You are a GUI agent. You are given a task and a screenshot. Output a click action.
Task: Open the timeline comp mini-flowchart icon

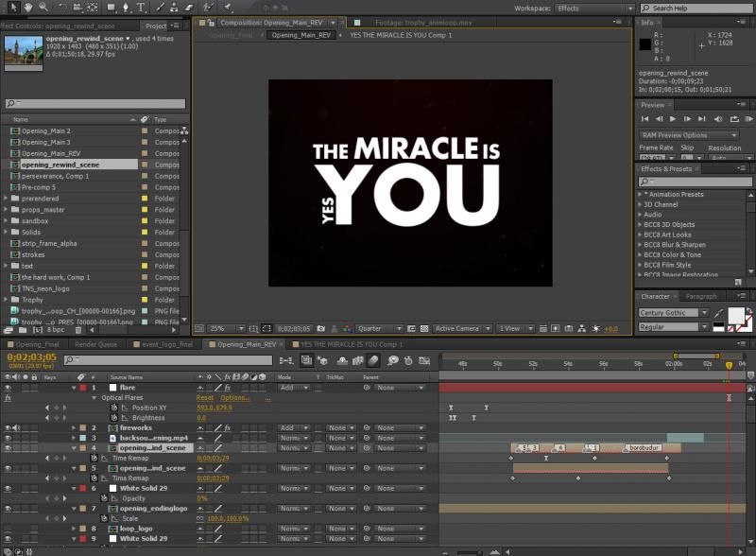pos(286,360)
